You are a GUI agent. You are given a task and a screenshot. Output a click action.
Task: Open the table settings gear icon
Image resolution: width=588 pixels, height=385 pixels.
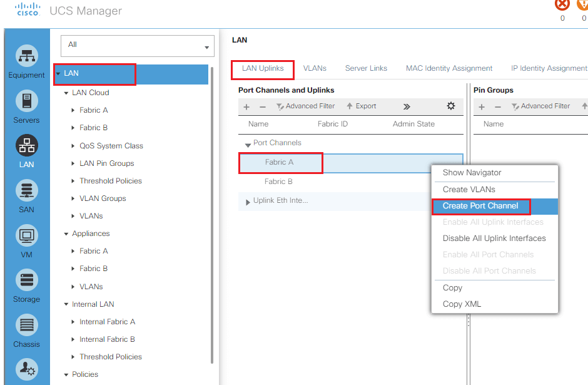451,106
